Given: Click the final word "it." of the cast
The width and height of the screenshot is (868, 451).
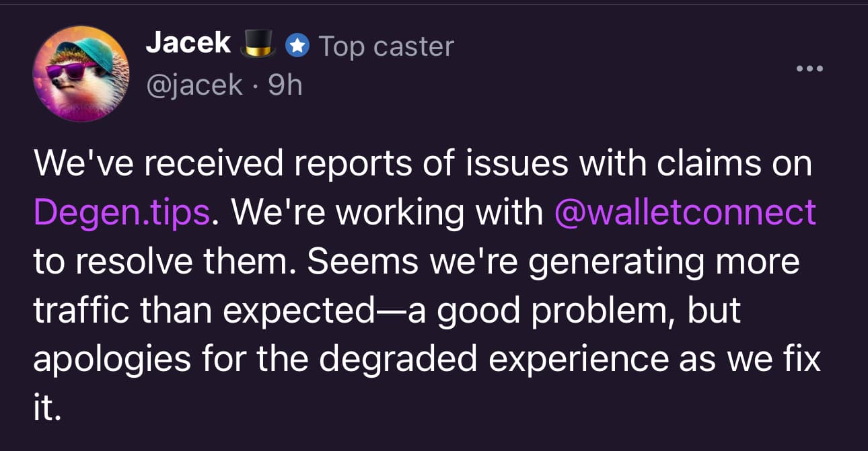Looking at the screenshot, I should (x=47, y=407).
